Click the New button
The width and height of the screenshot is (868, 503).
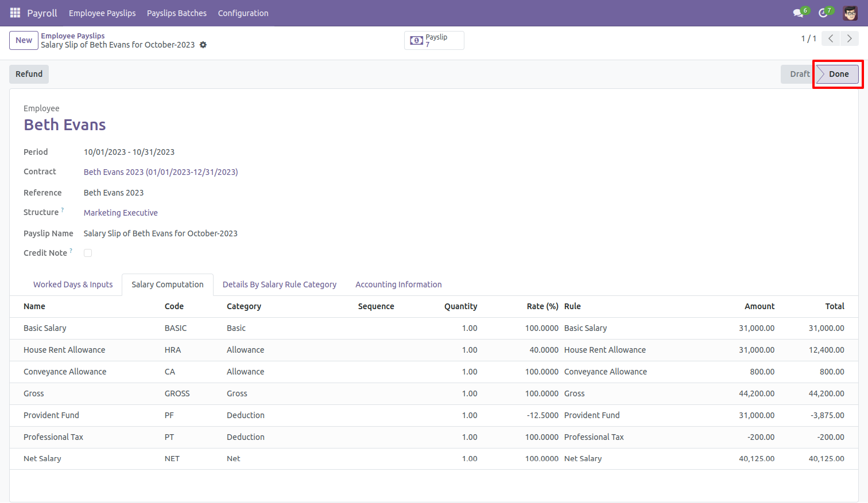pyautogui.click(x=24, y=40)
